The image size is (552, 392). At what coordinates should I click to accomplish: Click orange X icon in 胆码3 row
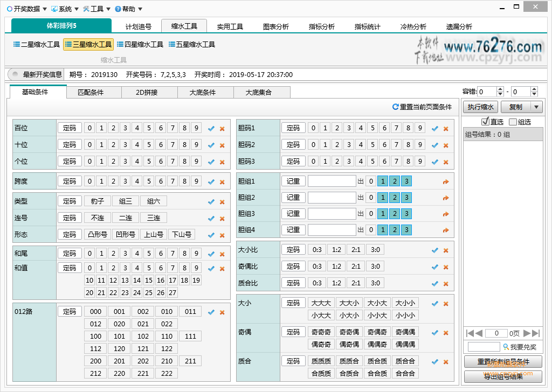(446, 162)
